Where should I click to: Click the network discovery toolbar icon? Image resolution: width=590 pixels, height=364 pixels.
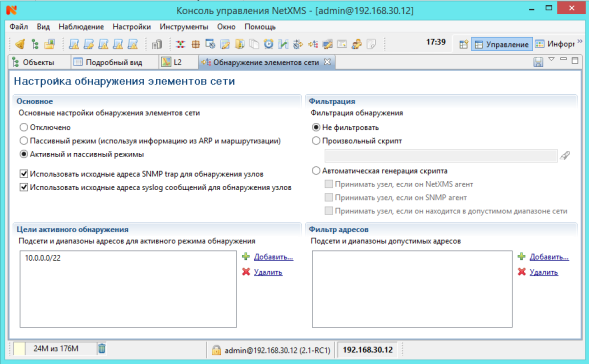pyautogui.click(x=313, y=44)
